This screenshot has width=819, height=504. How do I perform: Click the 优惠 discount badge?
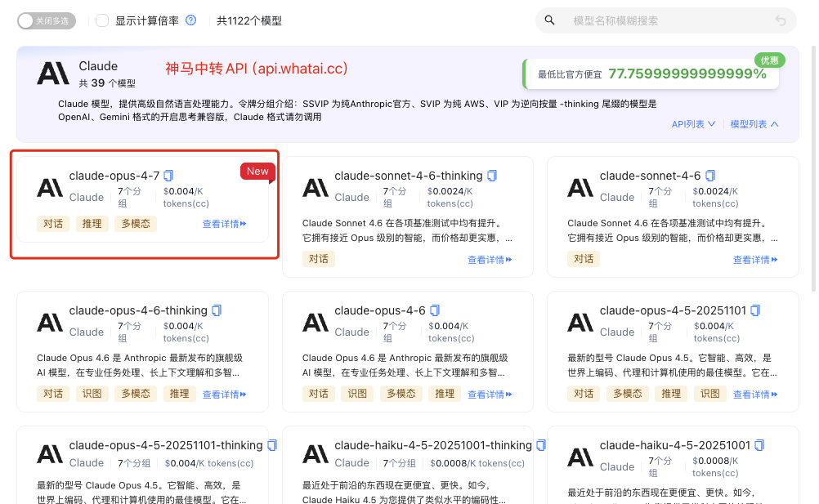pos(769,60)
